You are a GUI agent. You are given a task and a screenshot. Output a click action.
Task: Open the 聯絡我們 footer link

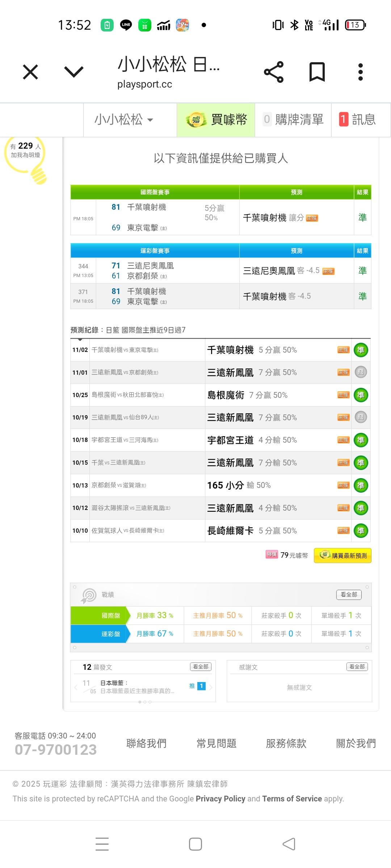(146, 744)
